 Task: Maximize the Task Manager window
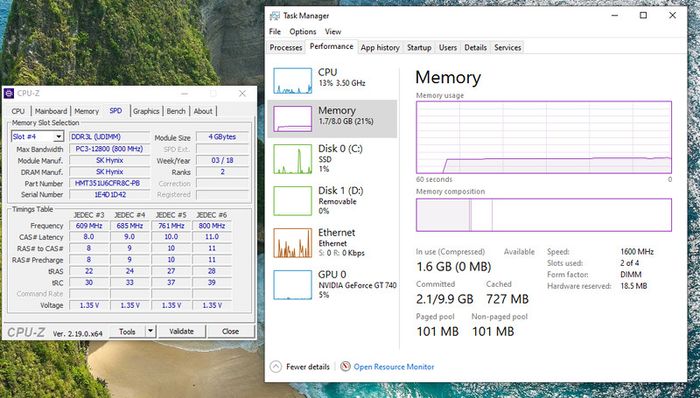pos(643,15)
